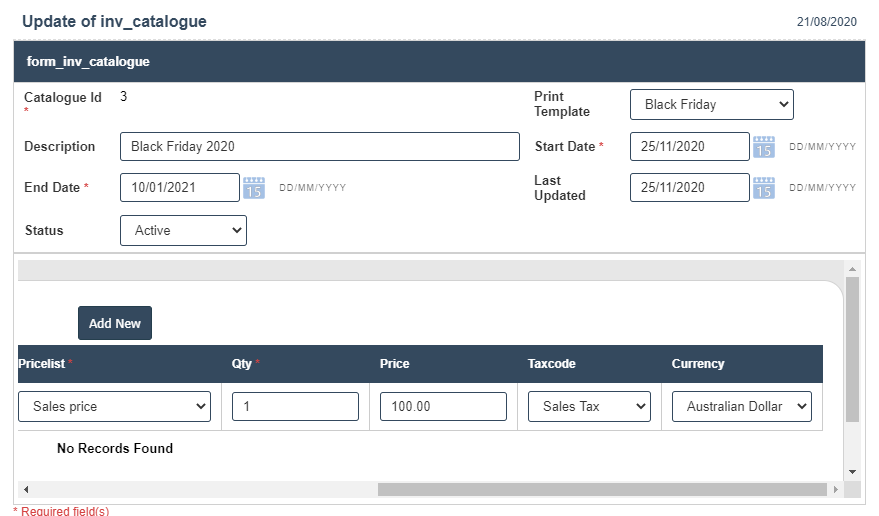The height and width of the screenshot is (516, 879).
Task: Click the scroll right arrow on horizontal scrollbar
Action: pyautogui.click(x=836, y=490)
